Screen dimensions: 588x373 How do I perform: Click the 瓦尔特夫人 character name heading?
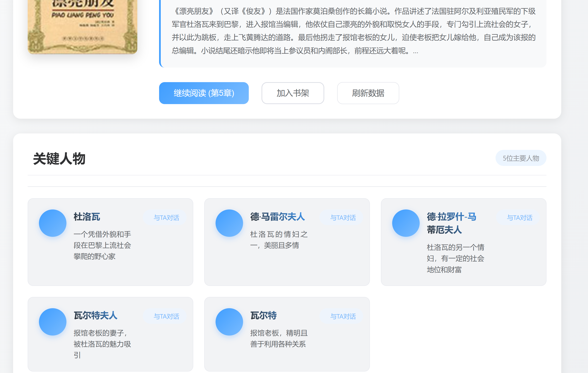pyautogui.click(x=95, y=315)
